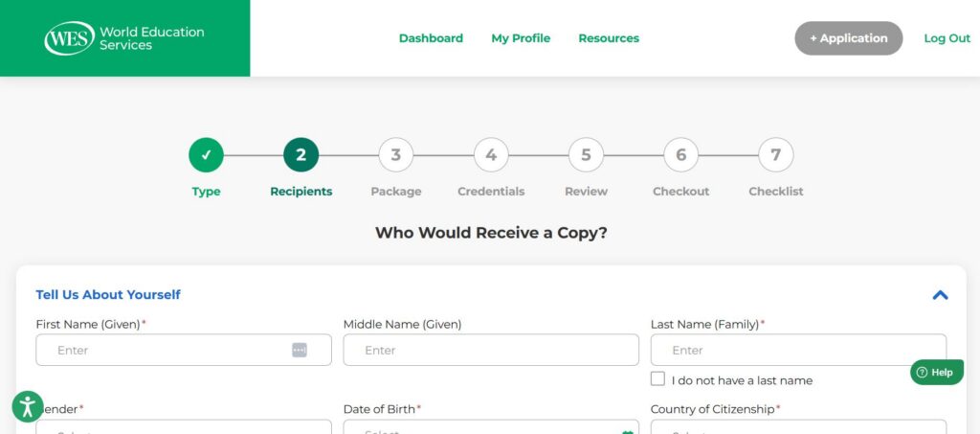Collapse the Tell Us About Yourself section
Image resolution: width=980 pixels, height=434 pixels.
coord(940,295)
